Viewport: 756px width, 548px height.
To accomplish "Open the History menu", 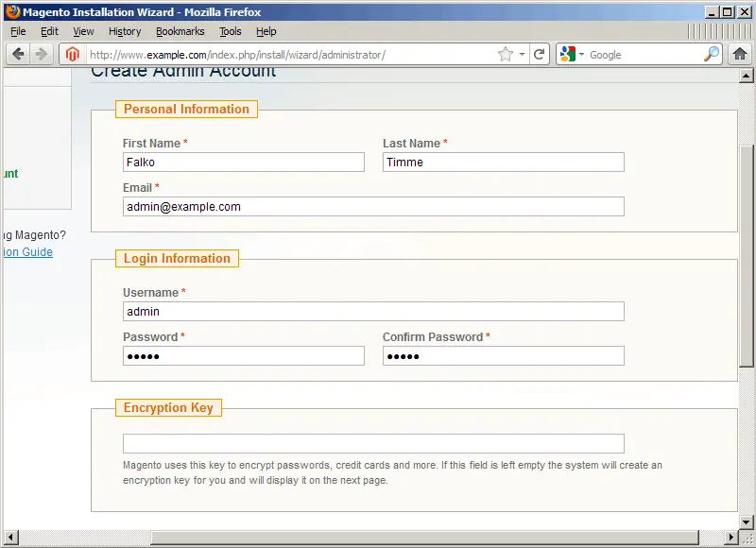I will pos(125,31).
